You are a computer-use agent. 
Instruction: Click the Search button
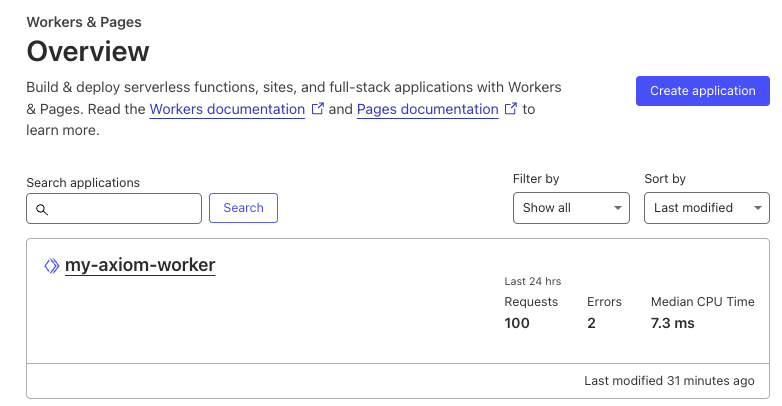(x=243, y=208)
